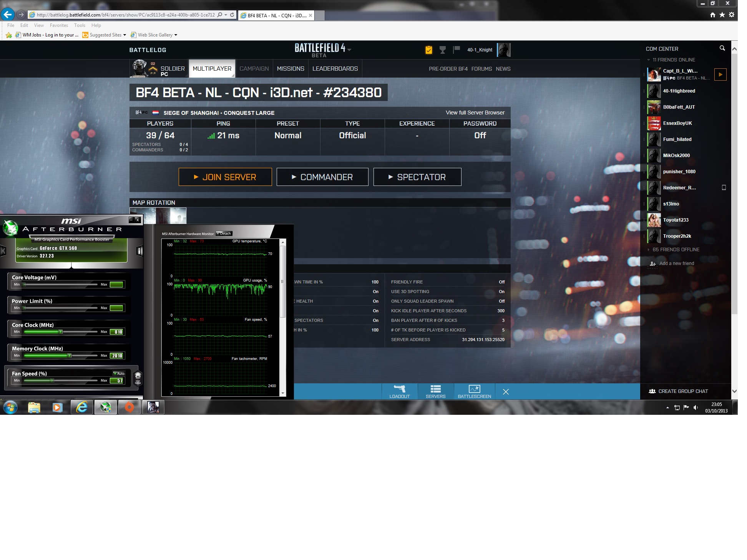Screen dimensions: 747x560
Task: Open Internet Explorer favorites star
Action: tap(722, 15)
